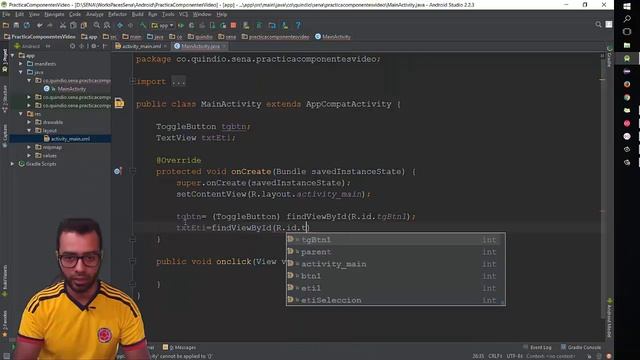Click the project panel gear settings icon
The height and width of the screenshot is (360, 640).
tap(94, 46)
